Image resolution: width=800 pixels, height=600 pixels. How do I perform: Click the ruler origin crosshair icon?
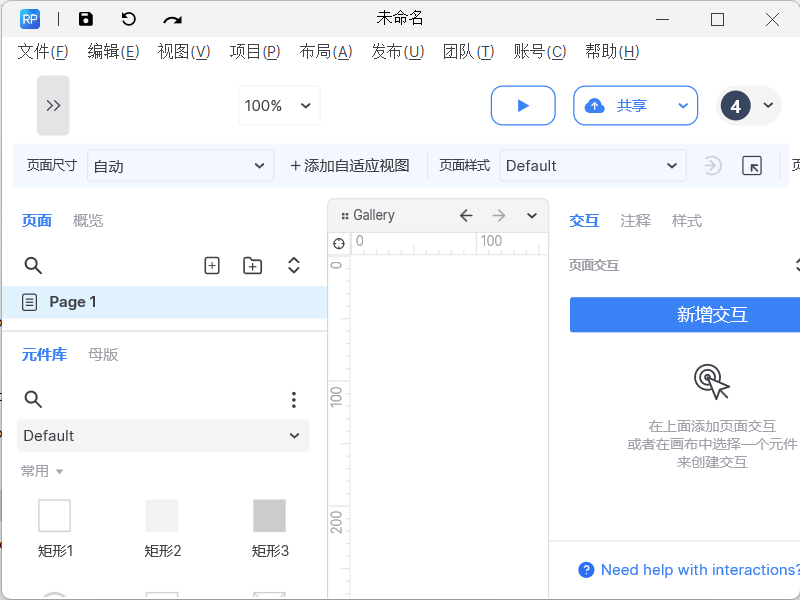[339, 243]
